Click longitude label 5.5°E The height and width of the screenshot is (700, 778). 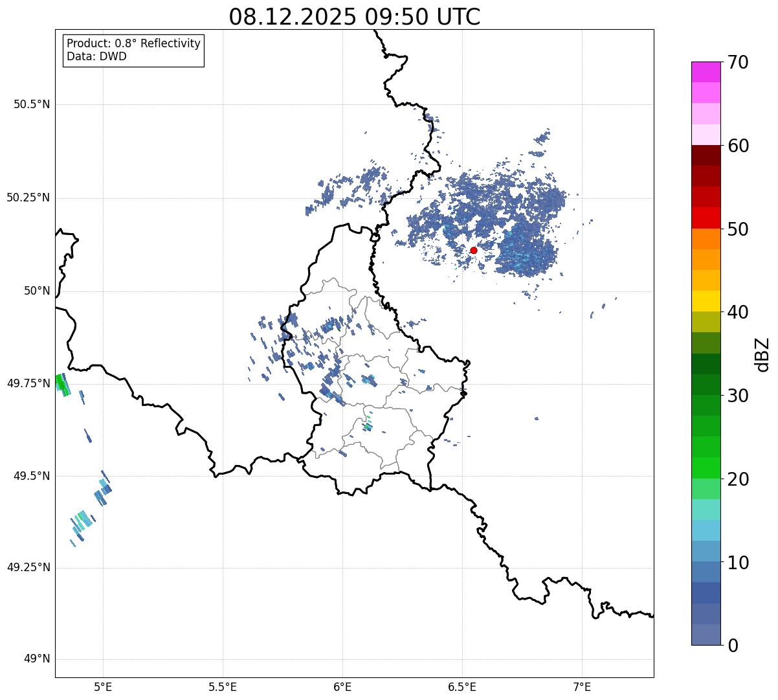(x=223, y=686)
